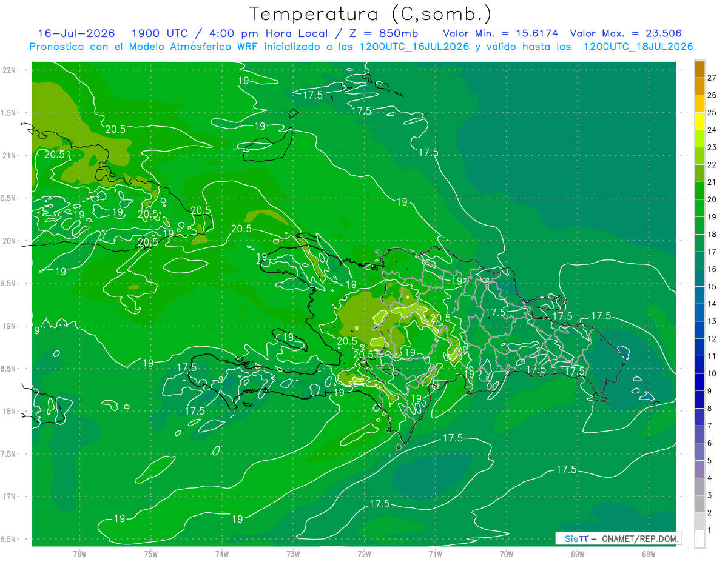
Task: Click the legend value '18' on color bar
Action: click(712, 234)
